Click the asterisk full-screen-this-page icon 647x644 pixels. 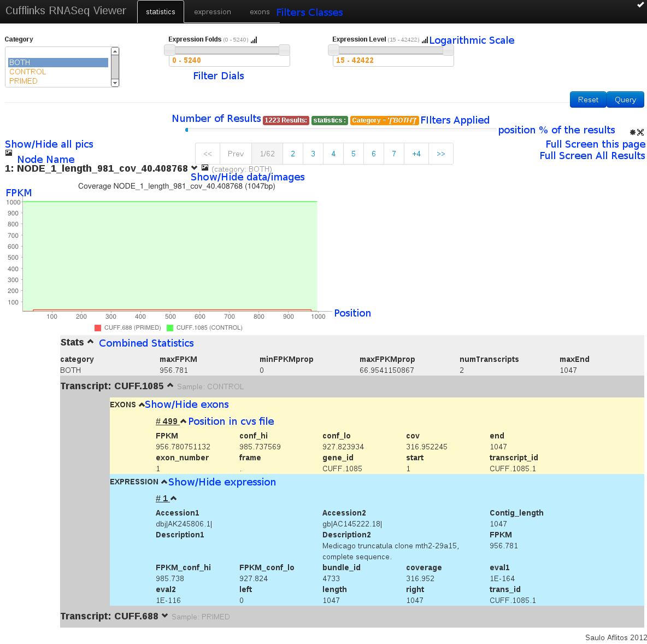coord(633,132)
